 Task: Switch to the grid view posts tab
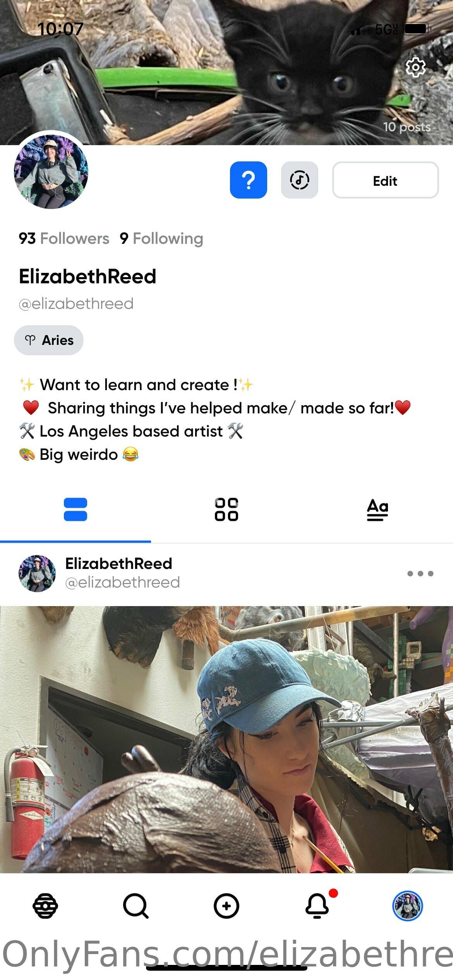tap(226, 509)
